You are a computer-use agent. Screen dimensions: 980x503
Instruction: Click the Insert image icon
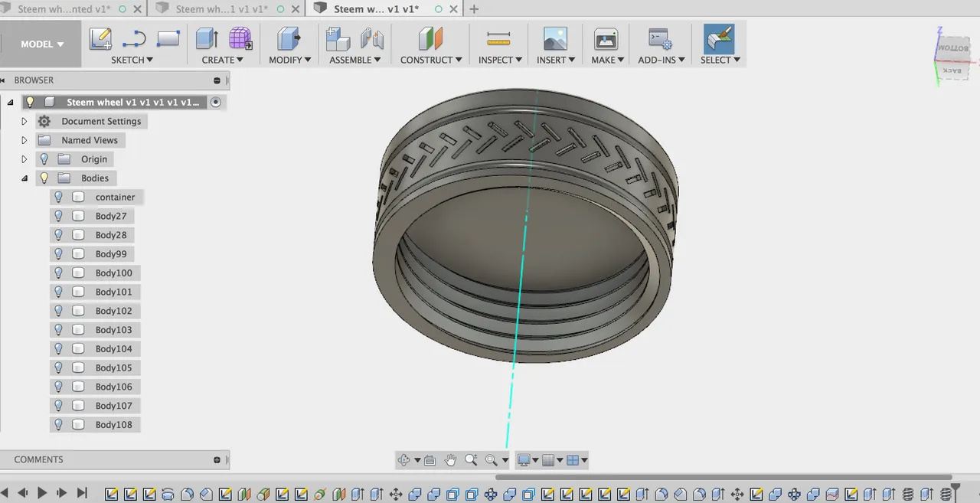click(x=555, y=38)
